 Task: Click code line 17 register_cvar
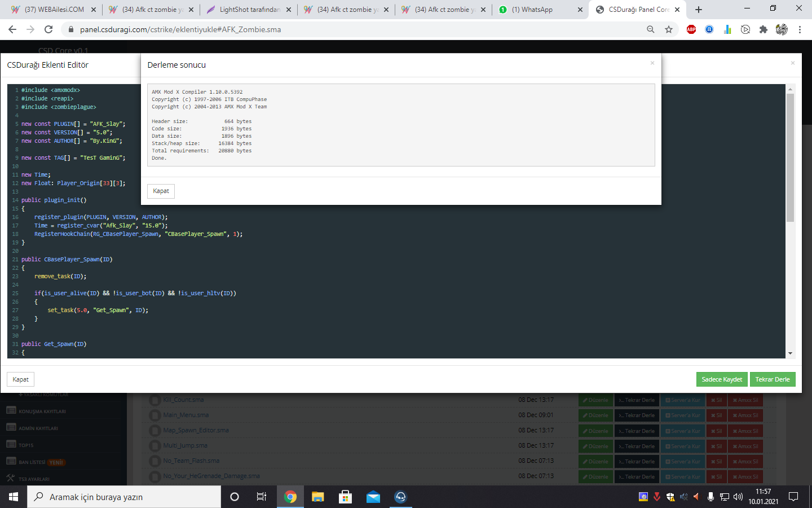pyautogui.click(x=101, y=226)
